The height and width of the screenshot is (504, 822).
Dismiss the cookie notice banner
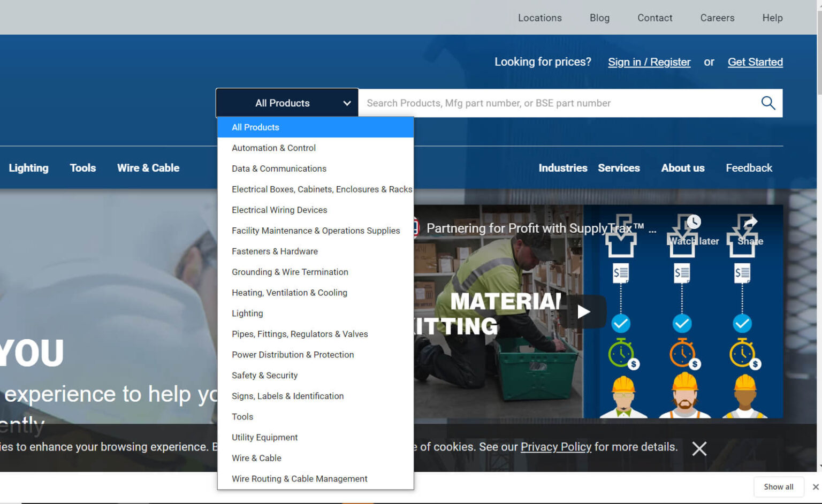(x=699, y=448)
